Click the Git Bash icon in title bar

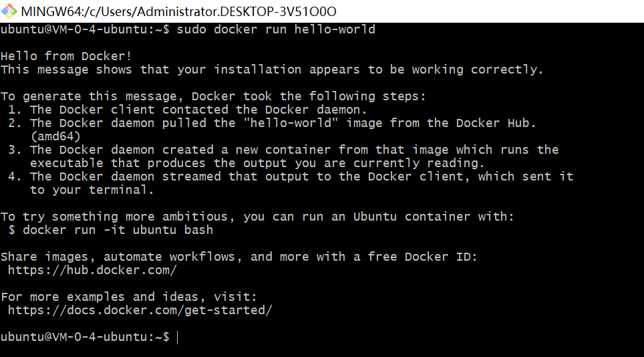[x=9, y=11]
